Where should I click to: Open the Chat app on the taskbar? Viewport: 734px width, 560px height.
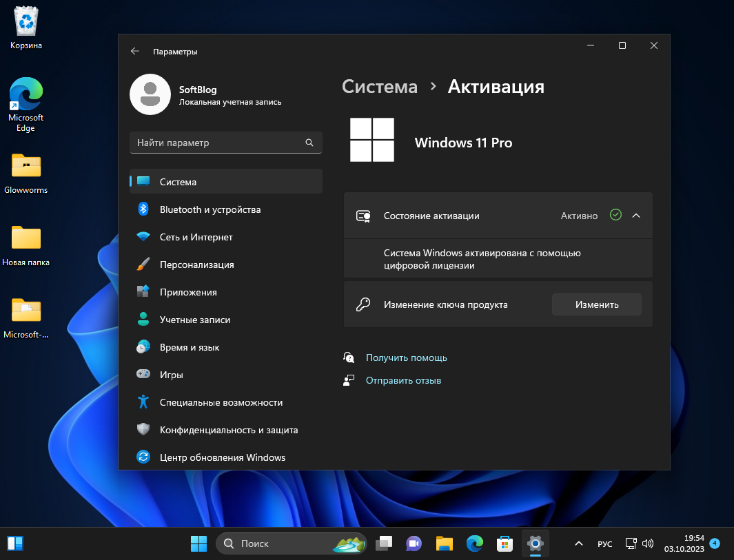point(414,543)
